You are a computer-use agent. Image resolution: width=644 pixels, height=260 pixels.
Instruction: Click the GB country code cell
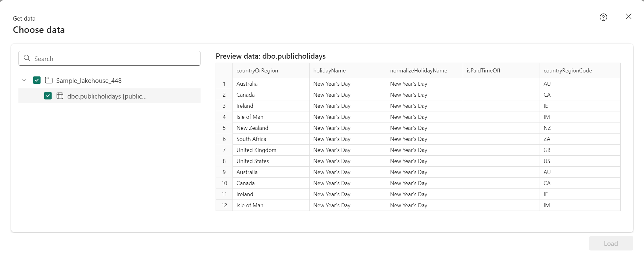580,150
